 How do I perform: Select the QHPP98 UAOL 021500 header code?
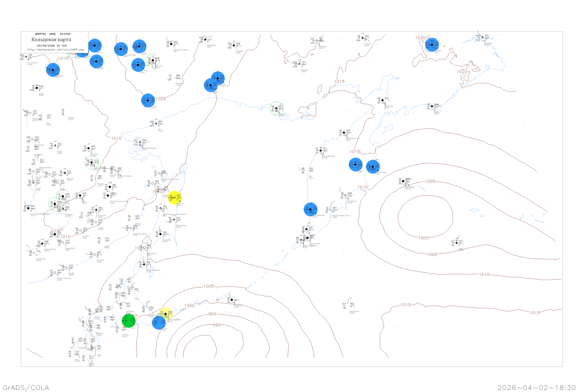[x=53, y=34]
